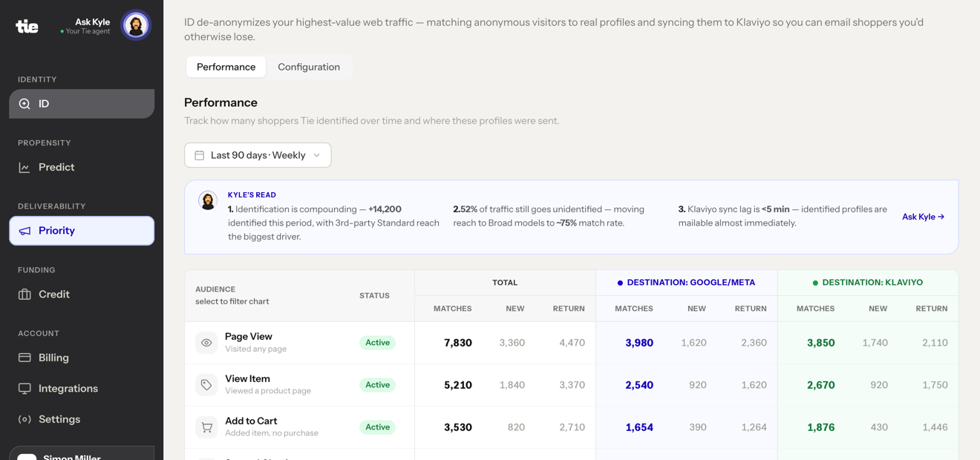
Task: Open the Settings page
Action: coord(82,419)
